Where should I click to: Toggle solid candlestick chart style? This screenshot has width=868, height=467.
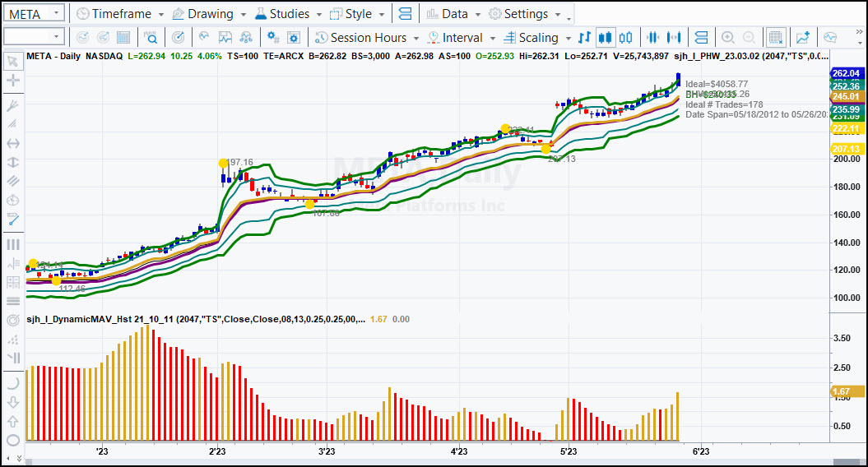coord(605,38)
